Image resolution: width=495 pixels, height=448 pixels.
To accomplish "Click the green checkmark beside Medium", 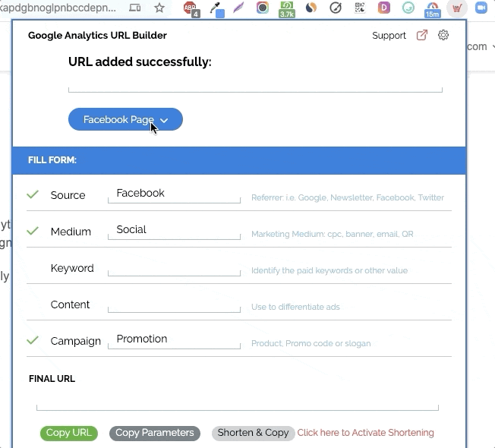I will coord(33,231).
